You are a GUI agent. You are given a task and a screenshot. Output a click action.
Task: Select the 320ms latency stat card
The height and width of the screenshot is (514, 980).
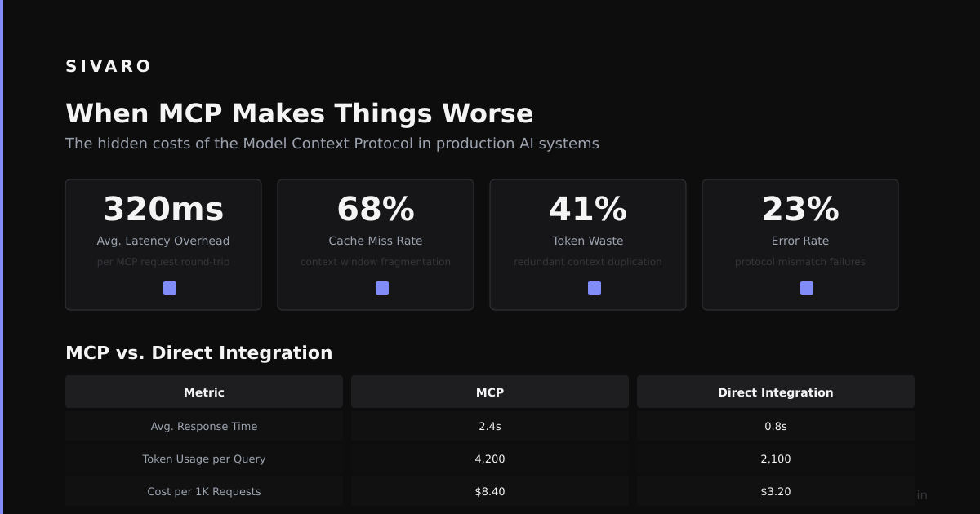163,245
